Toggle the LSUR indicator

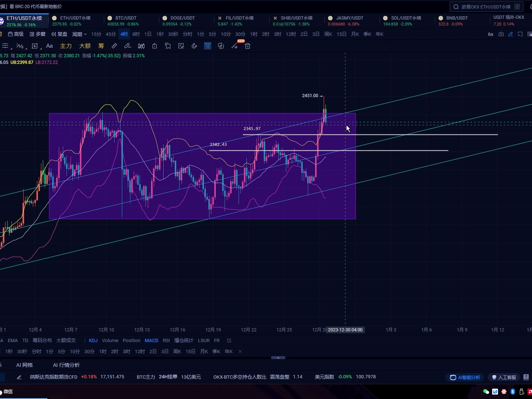tap(204, 341)
